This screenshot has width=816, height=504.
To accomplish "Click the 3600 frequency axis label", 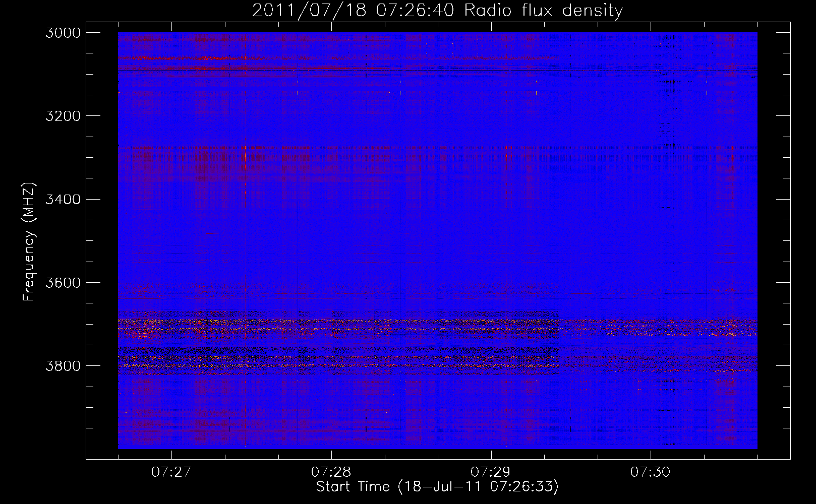I will tap(63, 283).
